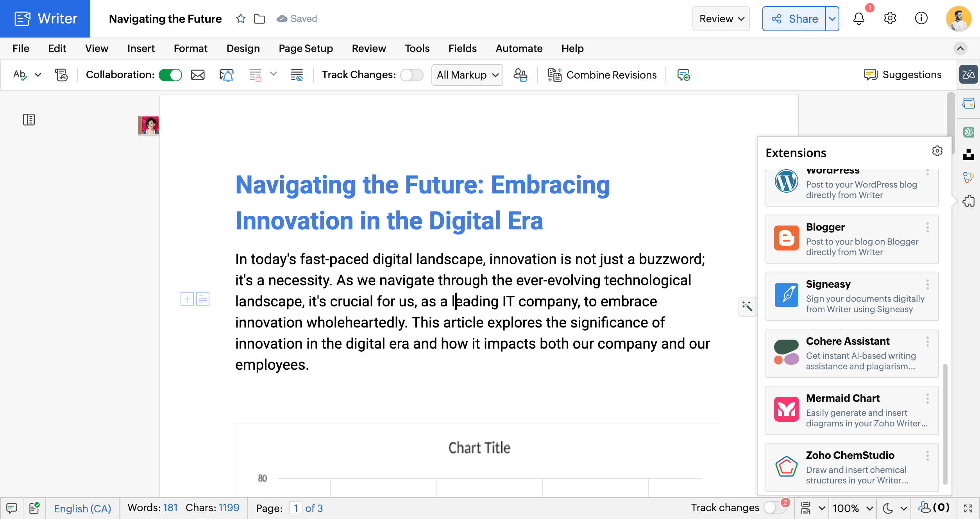Open Extensions panel settings gear
Image resolution: width=980 pixels, height=519 pixels.
pyautogui.click(x=937, y=151)
